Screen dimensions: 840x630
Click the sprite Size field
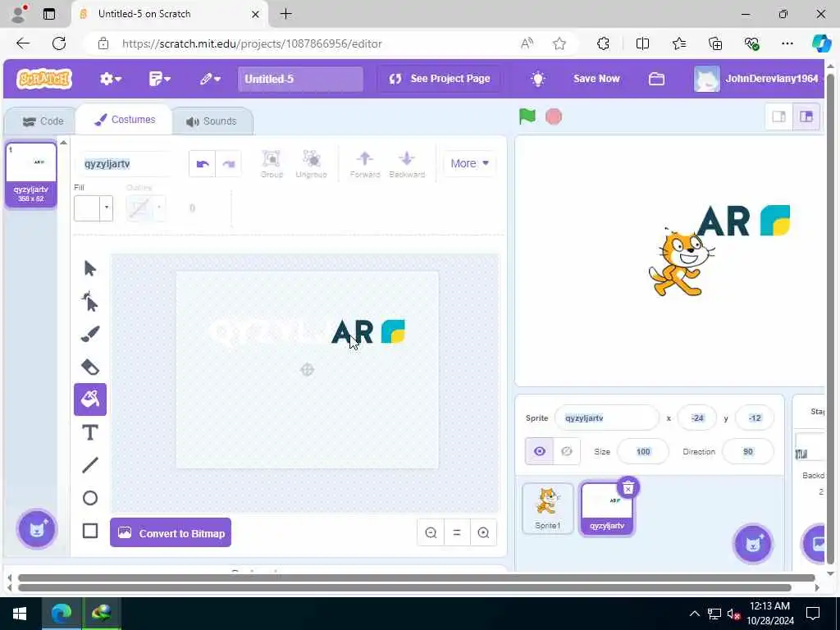pos(643,452)
